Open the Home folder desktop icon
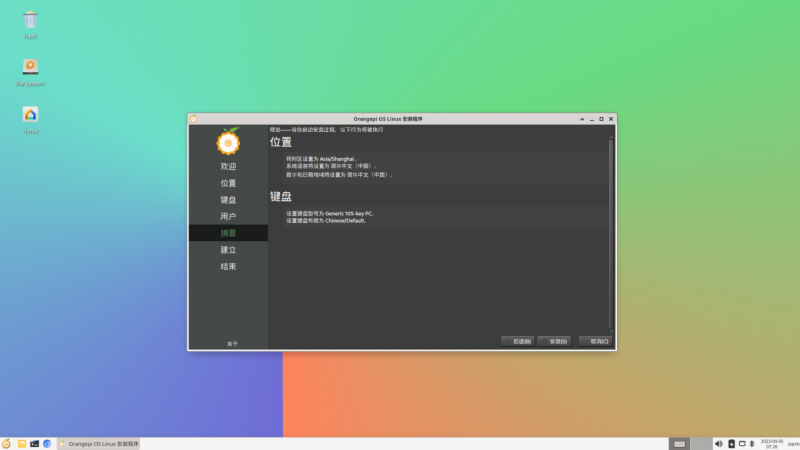The width and height of the screenshot is (800, 450). pyautogui.click(x=30, y=115)
